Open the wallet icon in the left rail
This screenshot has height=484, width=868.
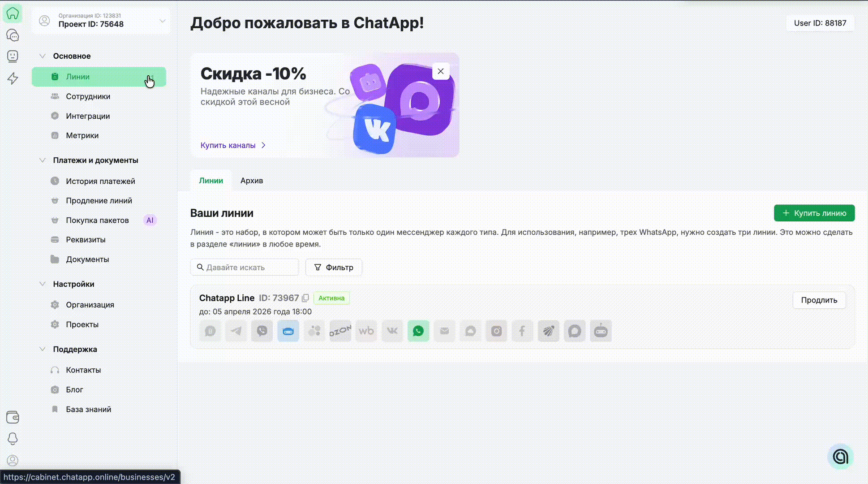(x=13, y=417)
